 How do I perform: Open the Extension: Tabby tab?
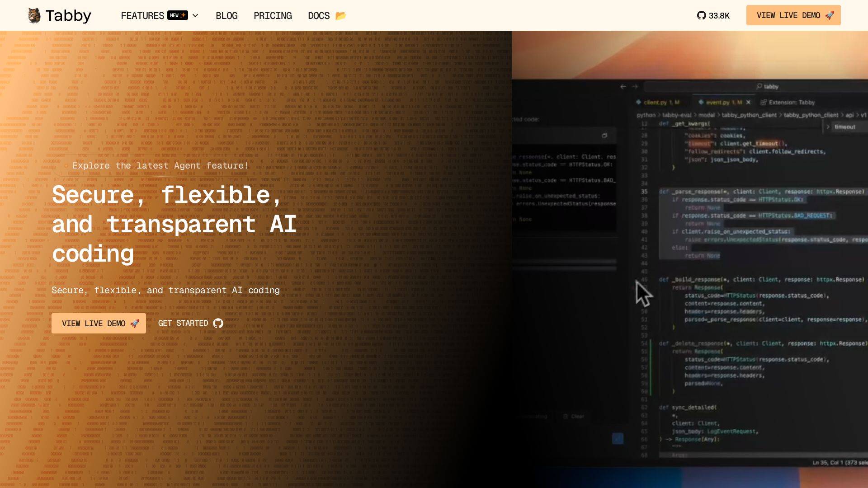click(x=788, y=102)
